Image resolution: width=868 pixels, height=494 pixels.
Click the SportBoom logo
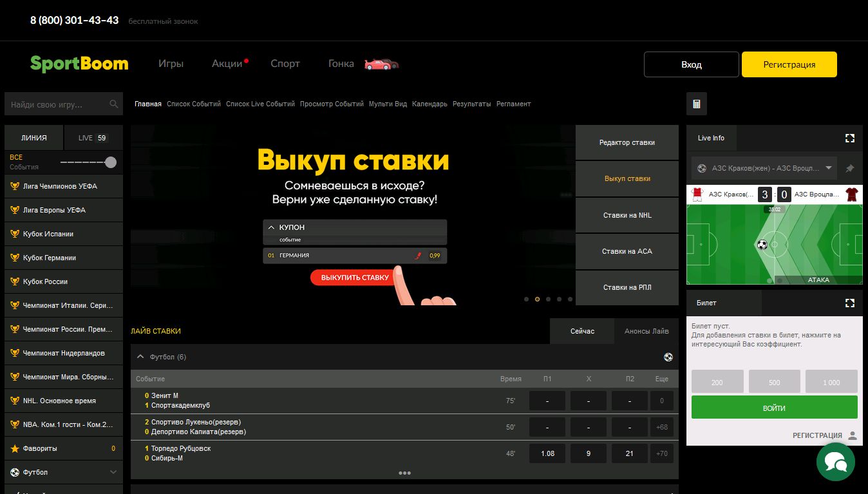(79, 64)
